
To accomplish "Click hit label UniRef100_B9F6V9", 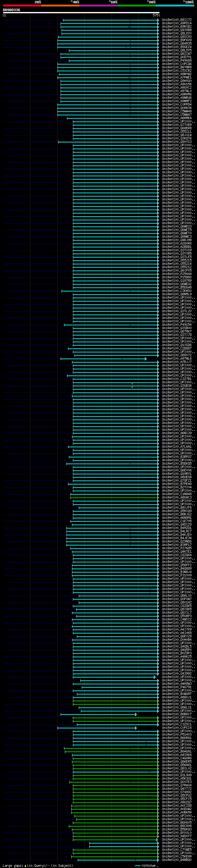I will [x=177, y=40].
